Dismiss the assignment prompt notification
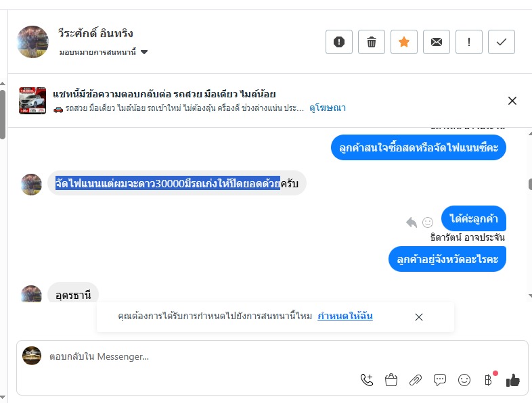532x403 pixels. (419, 316)
